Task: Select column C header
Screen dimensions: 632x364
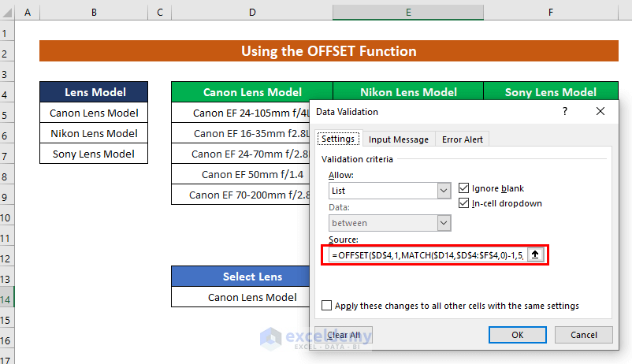Action: [x=160, y=13]
